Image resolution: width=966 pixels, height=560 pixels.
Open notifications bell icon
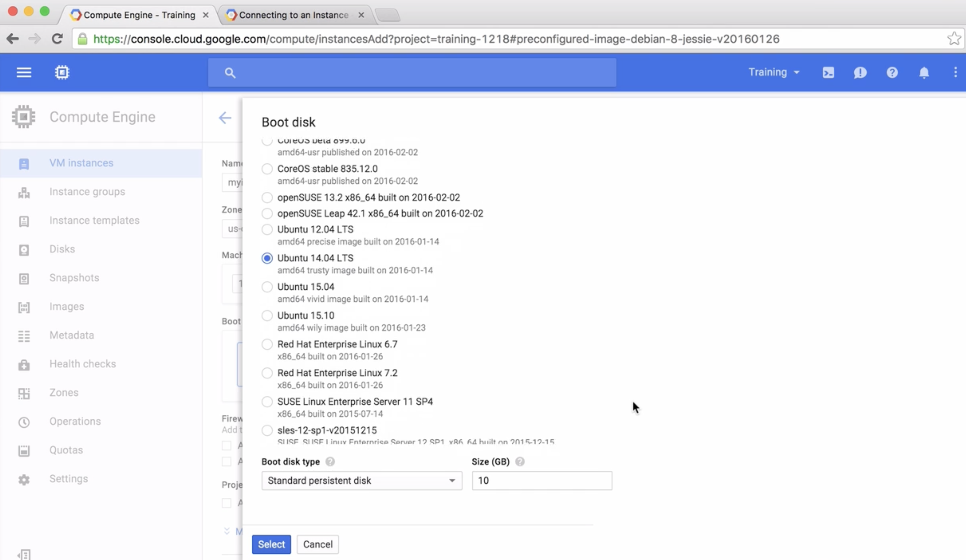coord(924,72)
